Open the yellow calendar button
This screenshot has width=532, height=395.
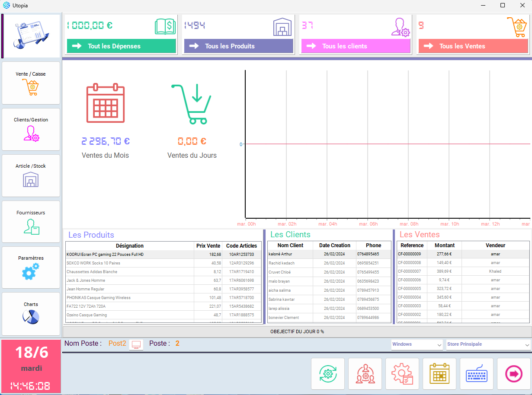(x=439, y=374)
